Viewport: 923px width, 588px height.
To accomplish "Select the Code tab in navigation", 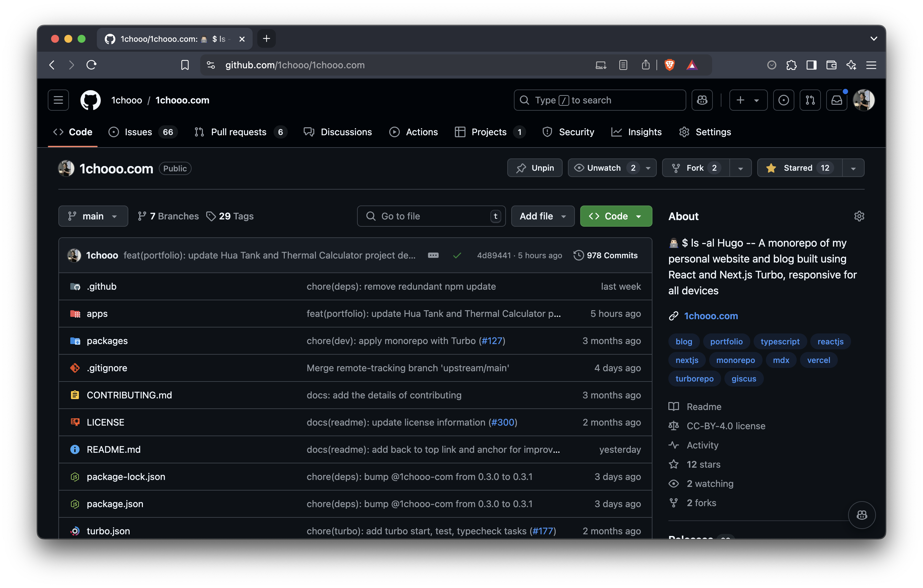I will [x=80, y=131].
